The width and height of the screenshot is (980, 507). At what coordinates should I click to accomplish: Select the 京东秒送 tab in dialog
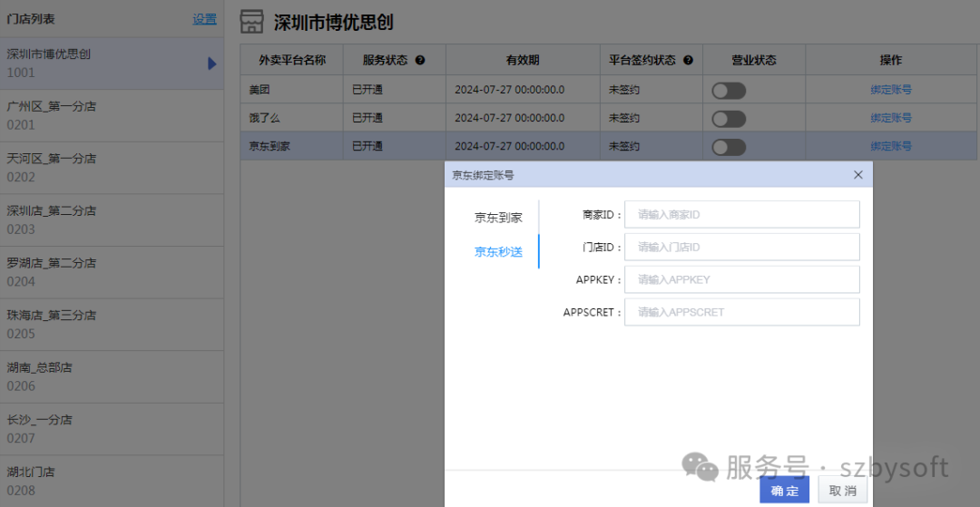[498, 252]
